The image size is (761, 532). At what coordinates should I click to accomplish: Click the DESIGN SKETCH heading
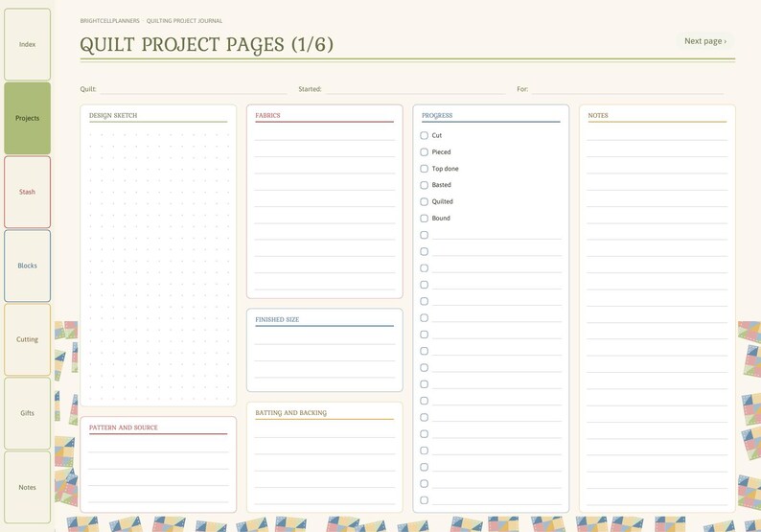click(113, 116)
